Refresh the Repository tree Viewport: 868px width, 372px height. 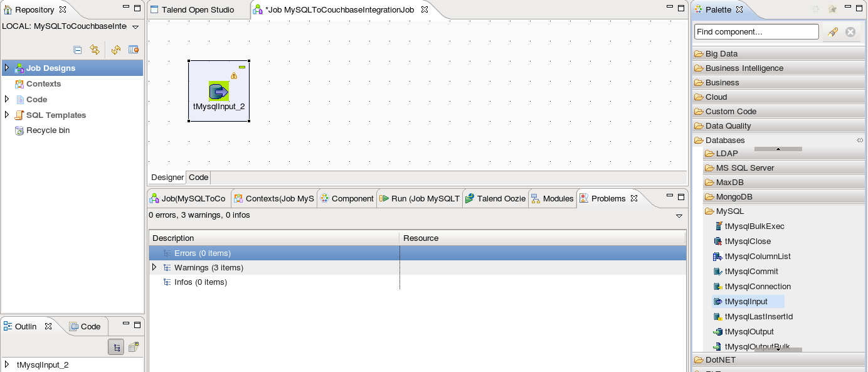116,50
